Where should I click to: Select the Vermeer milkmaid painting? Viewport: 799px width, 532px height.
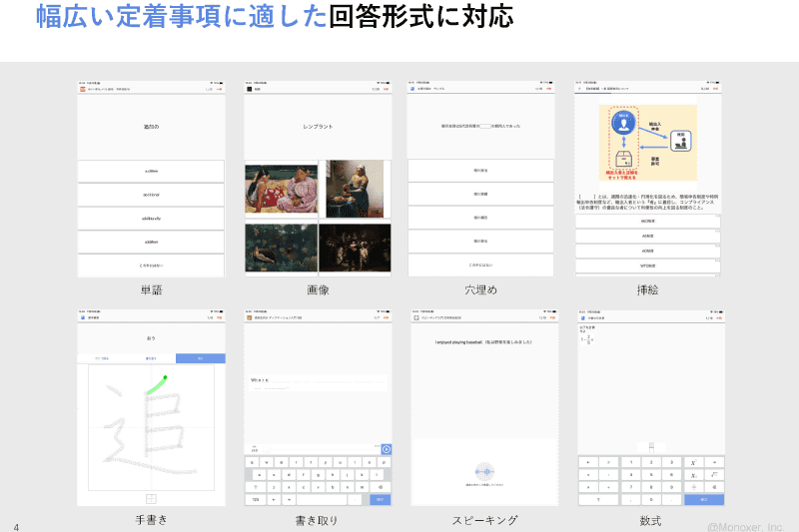tap(355, 189)
